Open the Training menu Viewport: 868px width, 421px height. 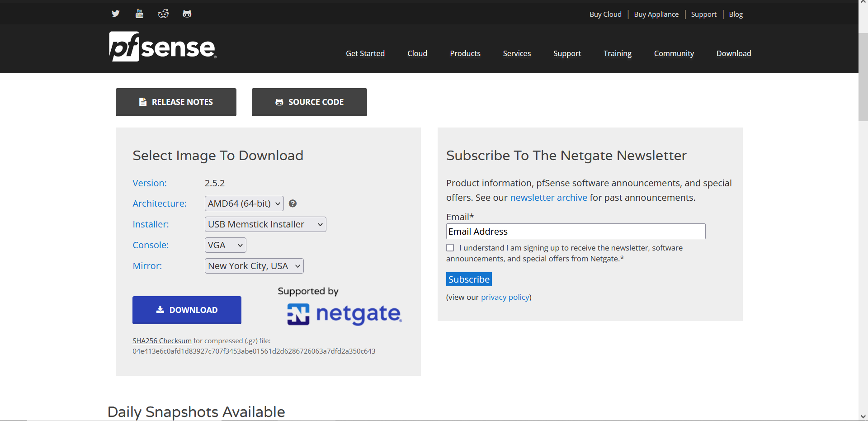618,53
